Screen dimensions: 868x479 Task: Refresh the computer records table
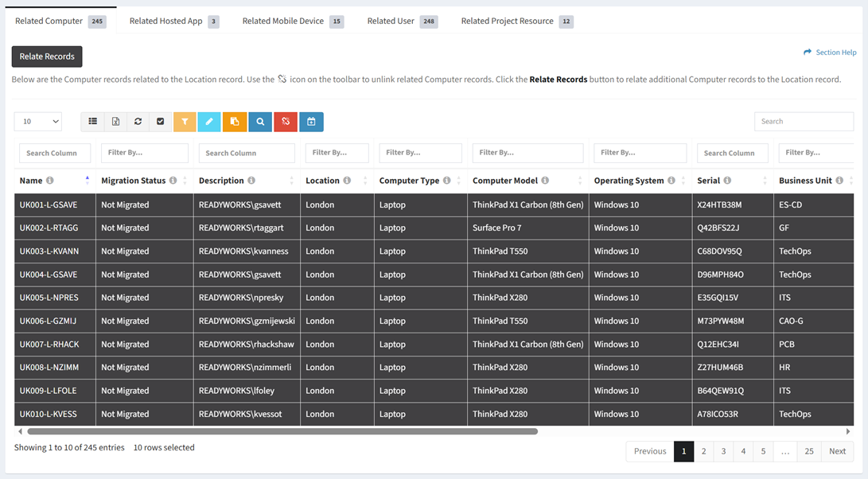pos(138,122)
